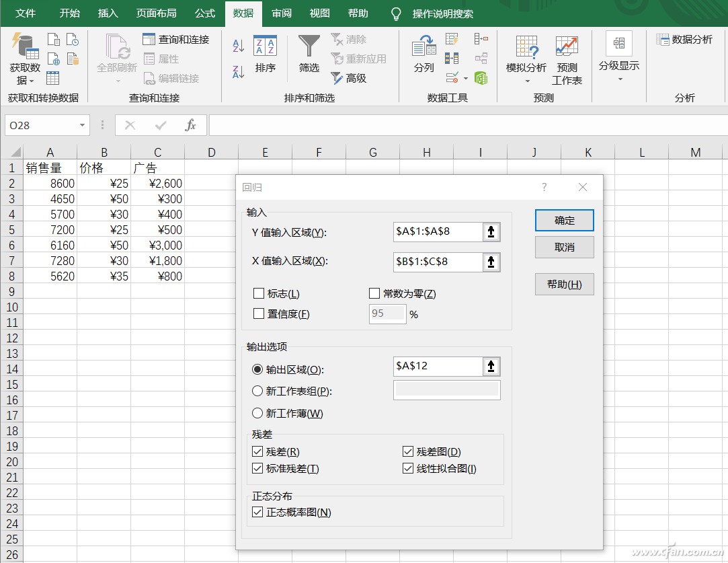The width and height of the screenshot is (728, 563).
Task: Uncheck the 正态概率图(N) checkbox
Action: coord(257,513)
